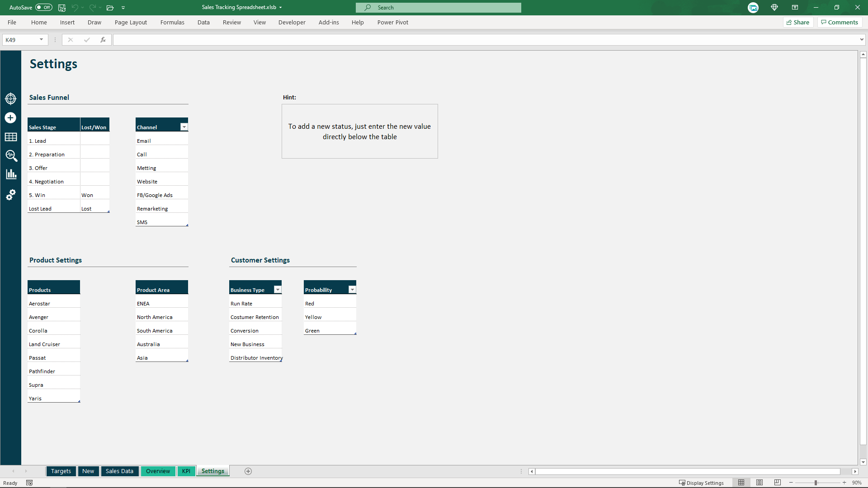This screenshot has height=488, width=868.
Task: Open the Help tab
Action: [358, 22]
